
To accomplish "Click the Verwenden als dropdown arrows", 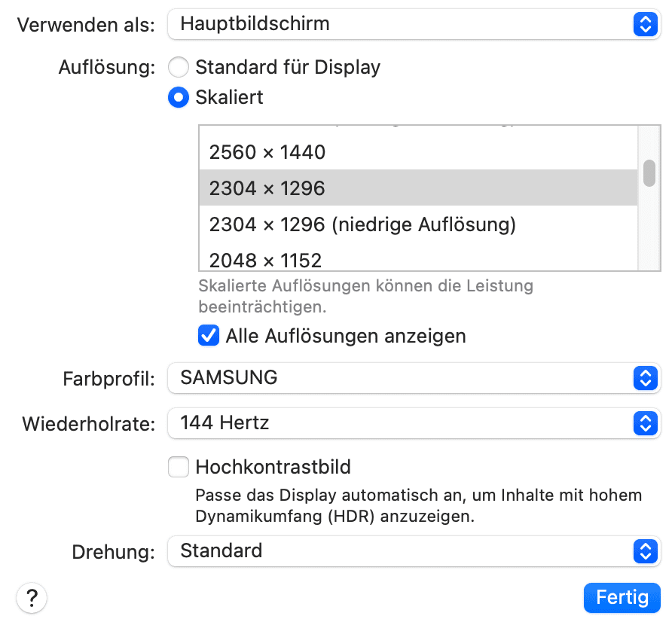I will click(644, 24).
